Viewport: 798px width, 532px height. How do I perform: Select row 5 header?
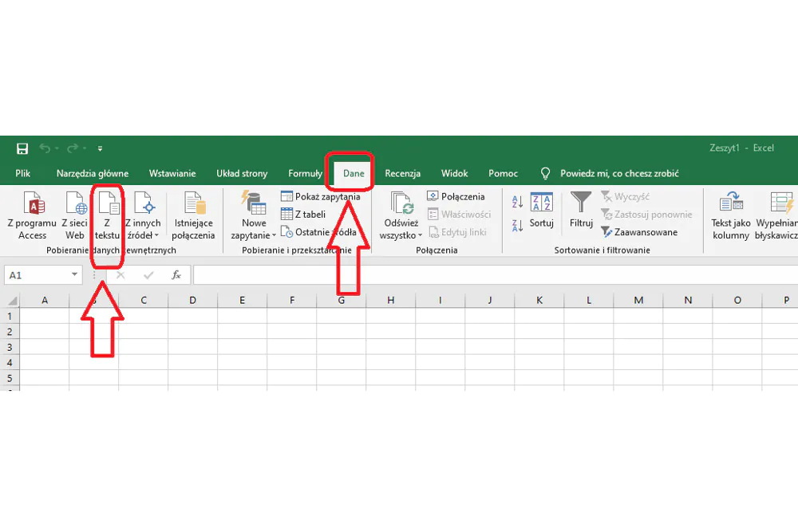(x=10, y=378)
